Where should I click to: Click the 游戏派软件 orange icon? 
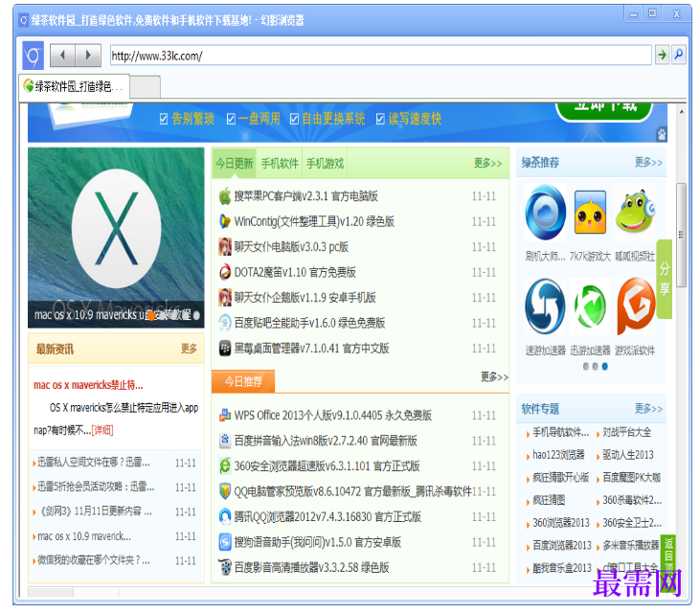pos(636,306)
